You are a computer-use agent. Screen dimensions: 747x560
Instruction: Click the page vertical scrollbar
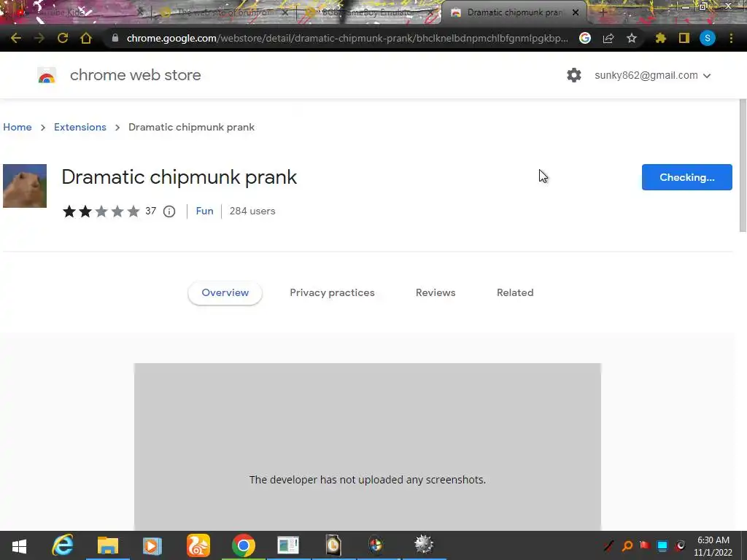tap(742, 166)
